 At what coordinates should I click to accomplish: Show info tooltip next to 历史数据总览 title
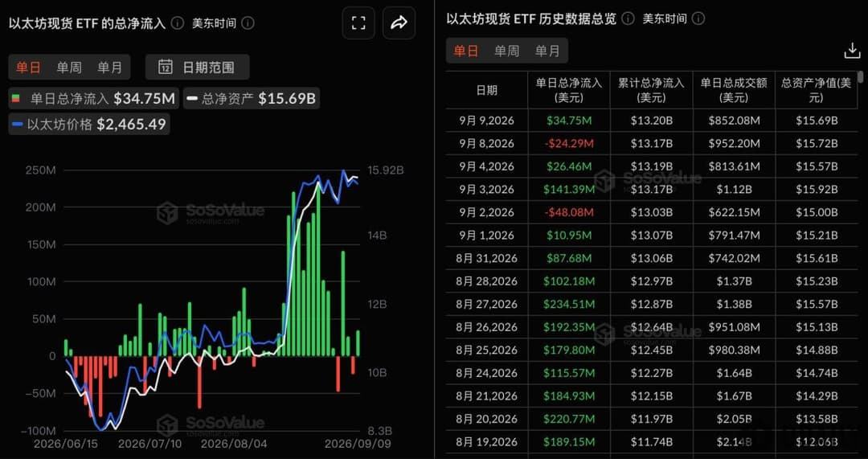pyautogui.click(x=628, y=18)
